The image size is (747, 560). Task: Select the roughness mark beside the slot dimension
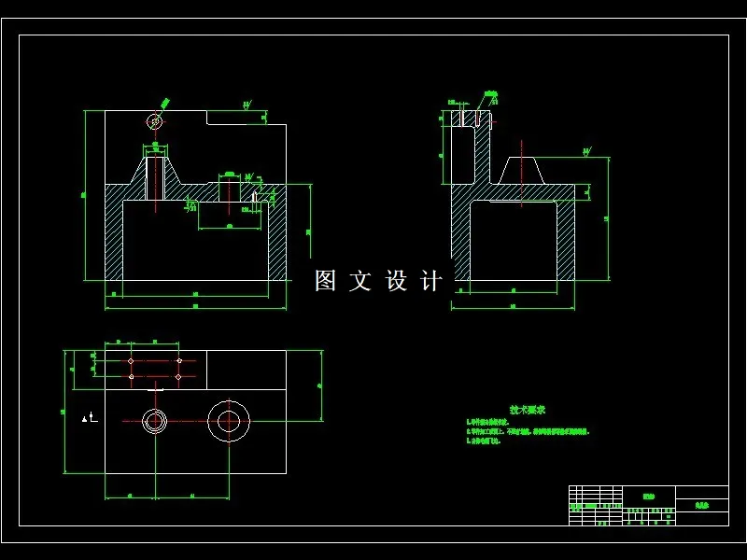tap(249, 176)
